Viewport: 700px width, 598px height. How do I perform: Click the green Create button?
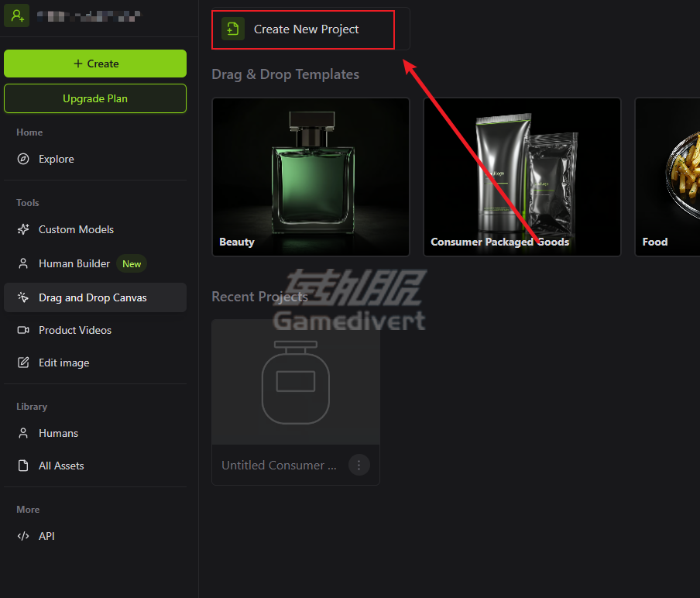95,64
